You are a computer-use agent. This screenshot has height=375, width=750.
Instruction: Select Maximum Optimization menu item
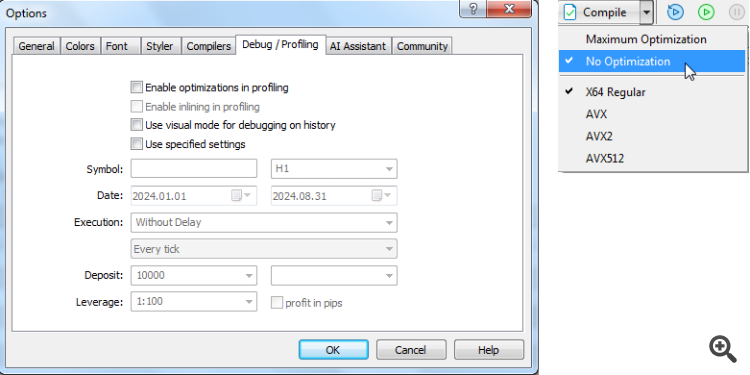[x=652, y=39]
